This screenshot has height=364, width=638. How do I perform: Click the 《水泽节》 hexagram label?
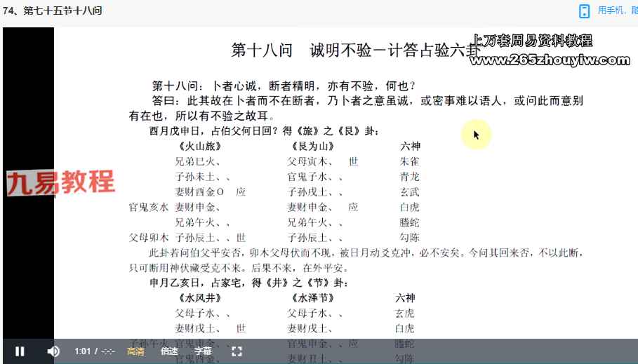312,298
